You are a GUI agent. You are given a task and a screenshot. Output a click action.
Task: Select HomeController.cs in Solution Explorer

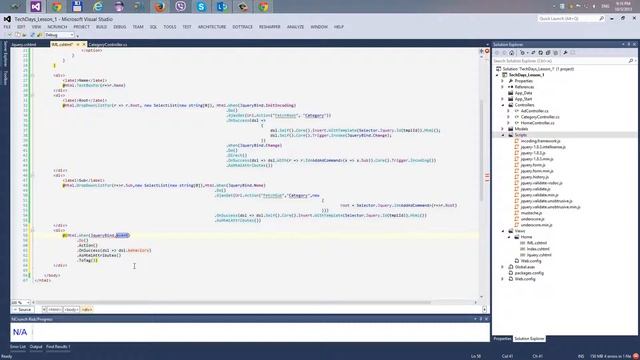point(537,123)
